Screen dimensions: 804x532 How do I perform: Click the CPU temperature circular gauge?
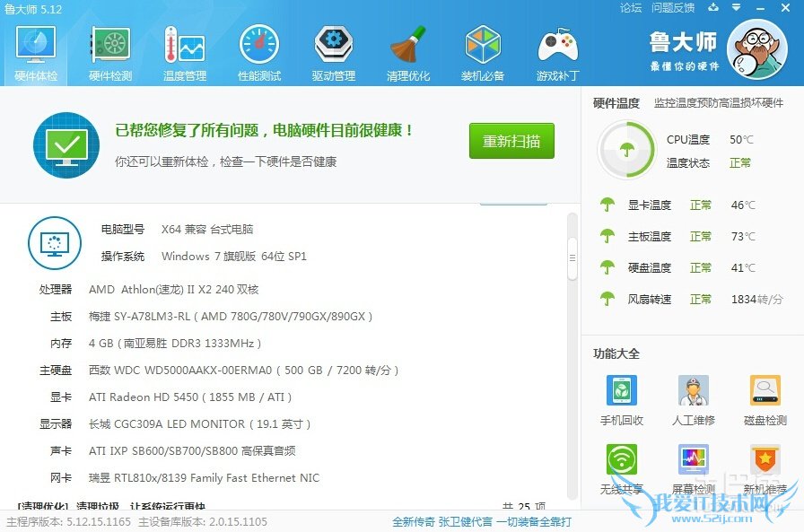tap(626, 150)
